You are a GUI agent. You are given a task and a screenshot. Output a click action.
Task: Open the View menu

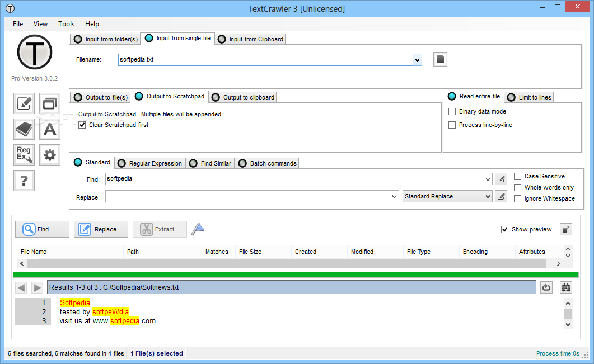tap(40, 24)
